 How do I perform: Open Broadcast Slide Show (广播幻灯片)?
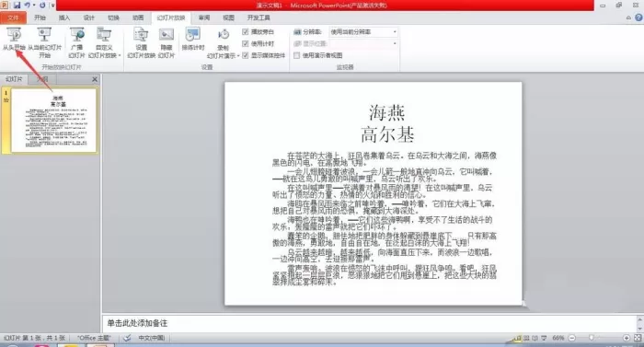pyautogui.click(x=76, y=42)
